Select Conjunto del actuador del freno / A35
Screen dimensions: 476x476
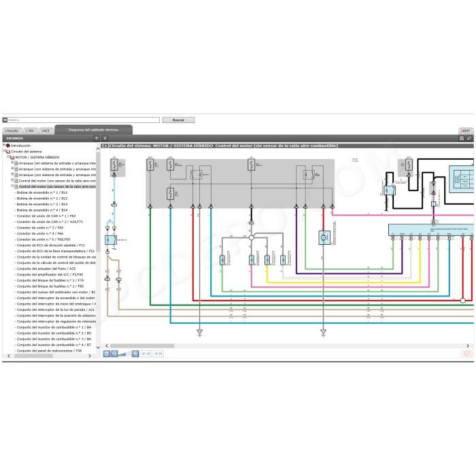click(46, 269)
